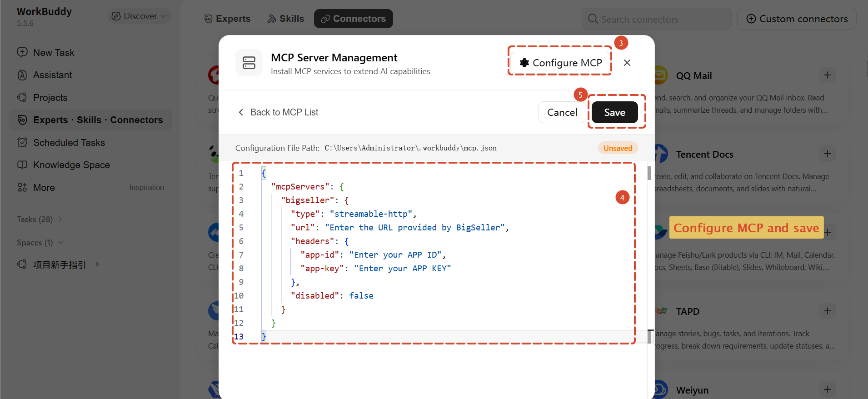868x399 pixels.
Task: Open Knowledge Space book icon
Action: click(22, 165)
